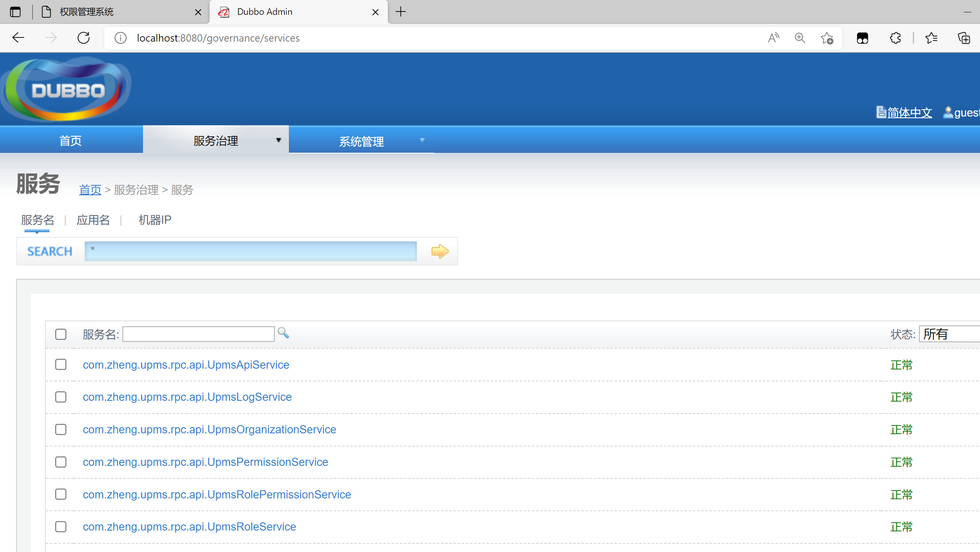Expand the 系统管理 menu dropdown

(x=422, y=140)
